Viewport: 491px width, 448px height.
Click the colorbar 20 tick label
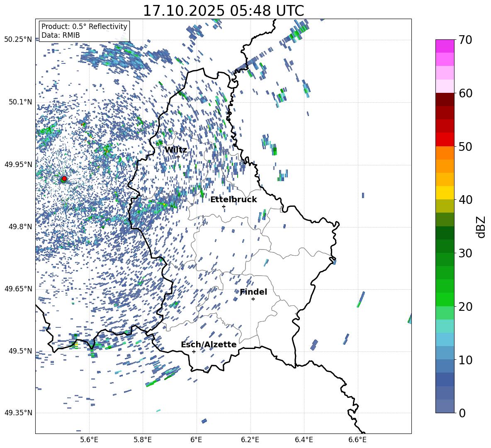pyautogui.click(x=466, y=307)
